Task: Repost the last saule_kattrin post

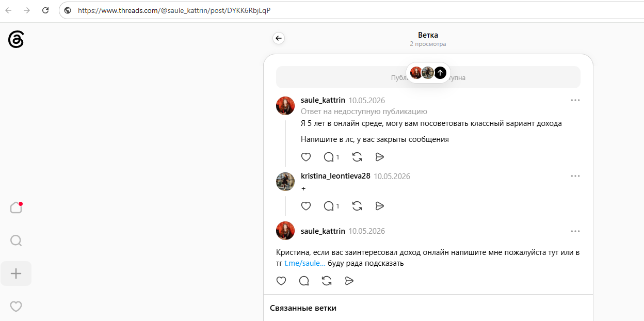Action: point(327,281)
